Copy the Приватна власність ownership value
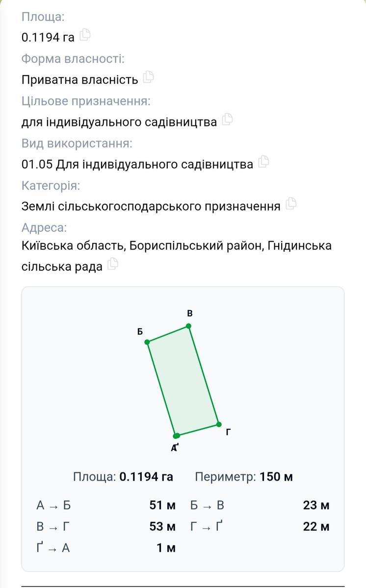 (x=149, y=77)
